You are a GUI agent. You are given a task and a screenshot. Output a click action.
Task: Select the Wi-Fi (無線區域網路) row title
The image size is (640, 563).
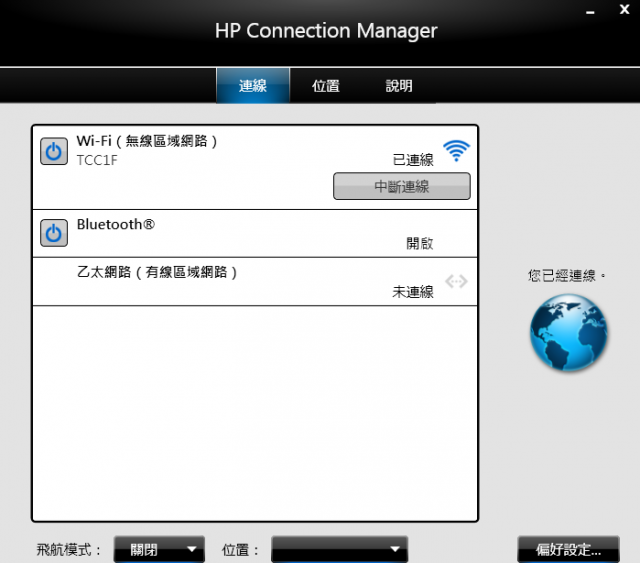[147, 141]
